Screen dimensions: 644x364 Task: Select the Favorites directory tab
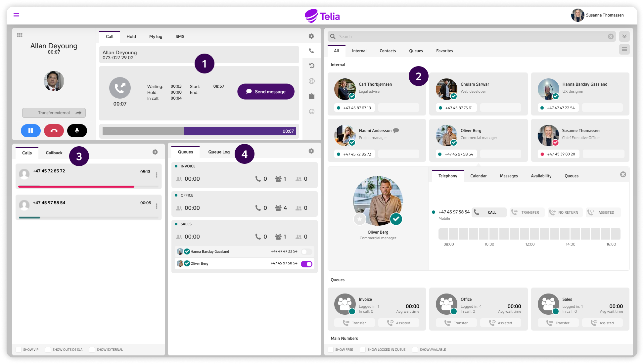(x=444, y=51)
